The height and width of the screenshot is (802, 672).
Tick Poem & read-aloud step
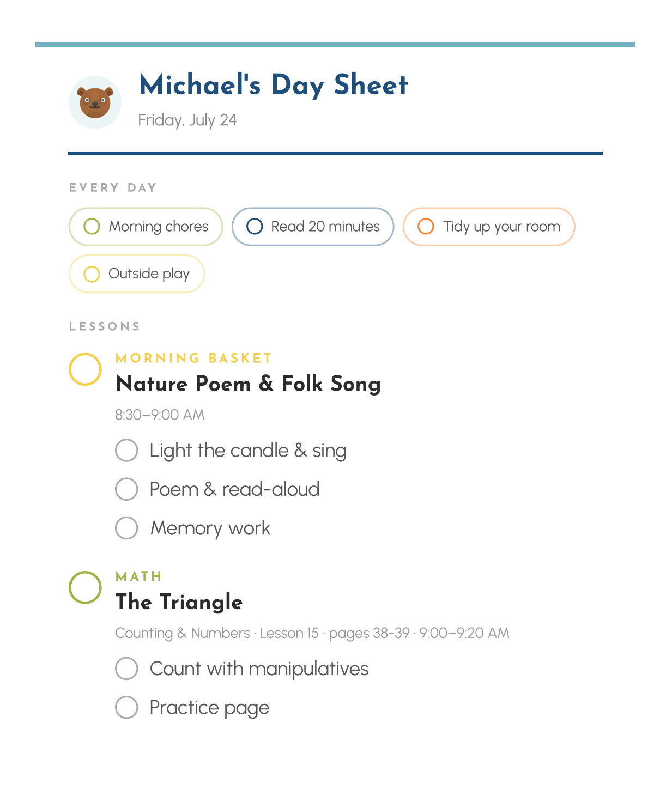126,489
